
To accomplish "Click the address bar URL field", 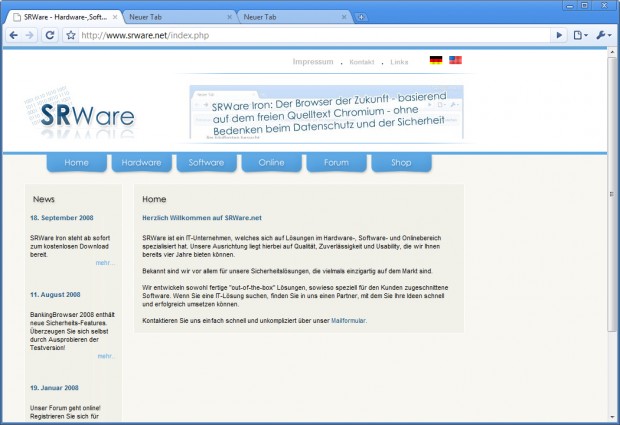I will [x=314, y=35].
